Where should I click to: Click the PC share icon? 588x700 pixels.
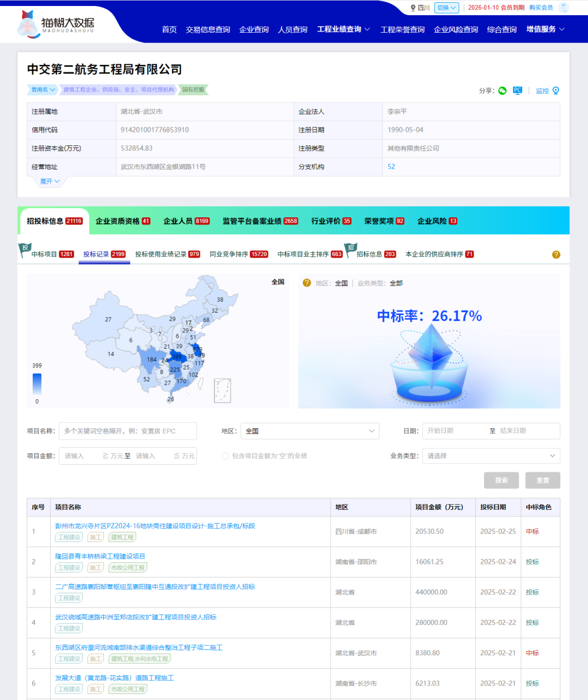point(517,90)
